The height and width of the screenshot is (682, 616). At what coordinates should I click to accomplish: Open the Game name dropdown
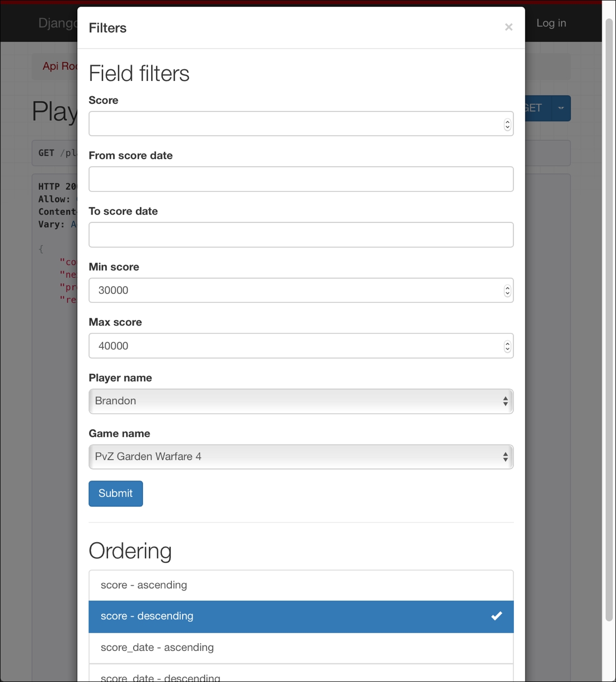click(301, 457)
